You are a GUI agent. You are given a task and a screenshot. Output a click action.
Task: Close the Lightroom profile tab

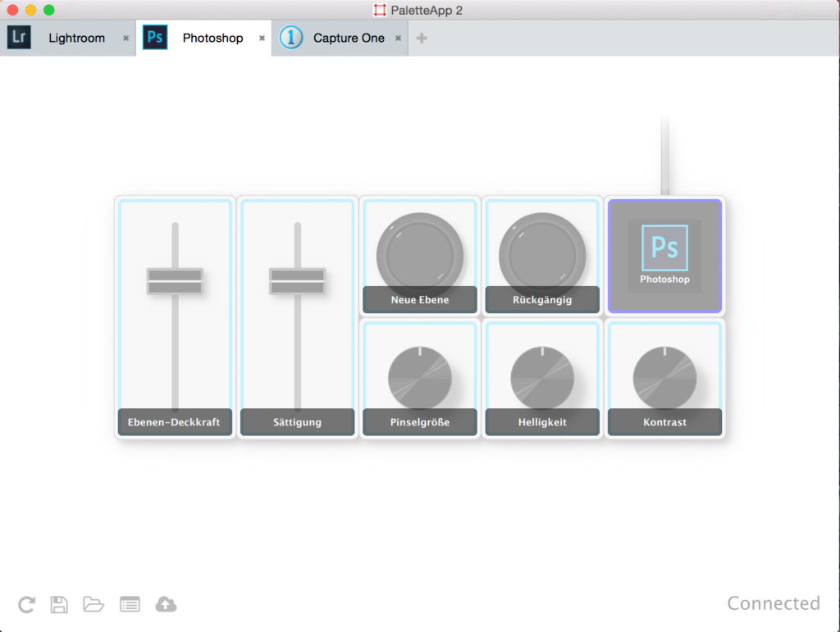coord(126,38)
